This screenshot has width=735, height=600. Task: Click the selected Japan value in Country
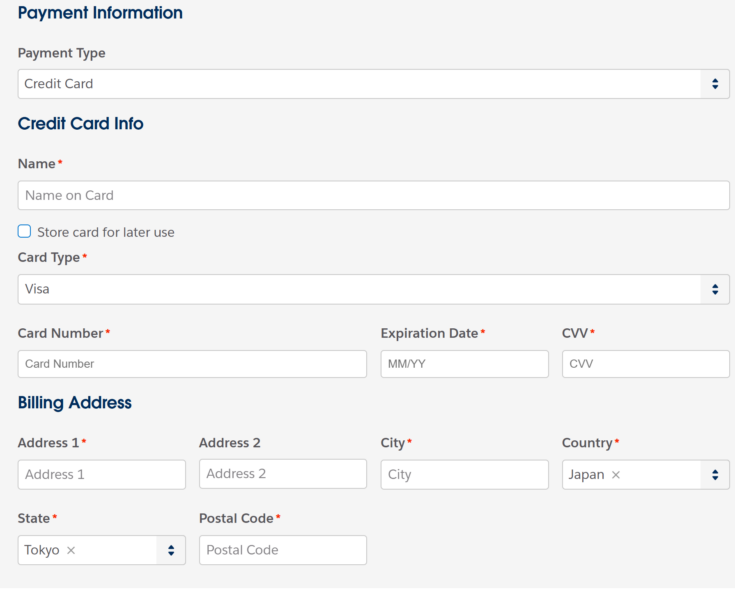pyautogui.click(x=586, y=475)
